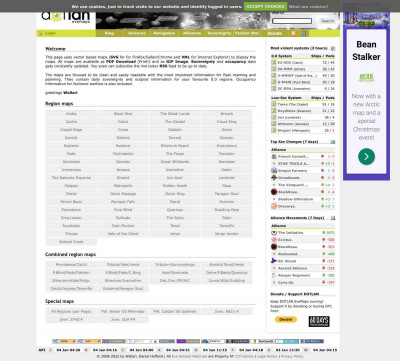Viewport: 400px width, 361px height.
Task: Click BlackRose logo in Alliance Movements
Action: (274, 247)
